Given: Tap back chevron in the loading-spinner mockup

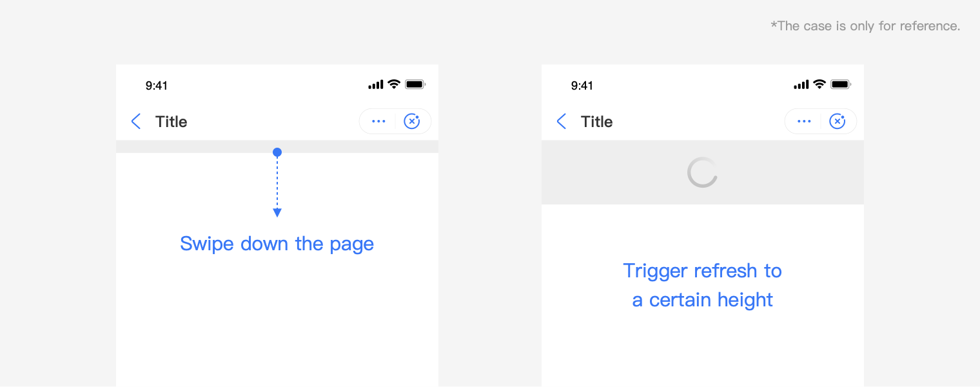Looking at the screenshot, I should coord(561,121).
